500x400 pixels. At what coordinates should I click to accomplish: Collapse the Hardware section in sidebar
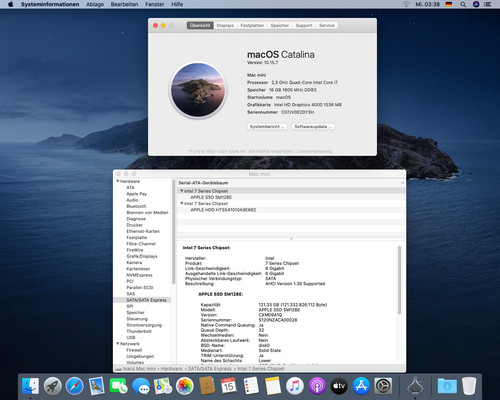pos(118,181)
